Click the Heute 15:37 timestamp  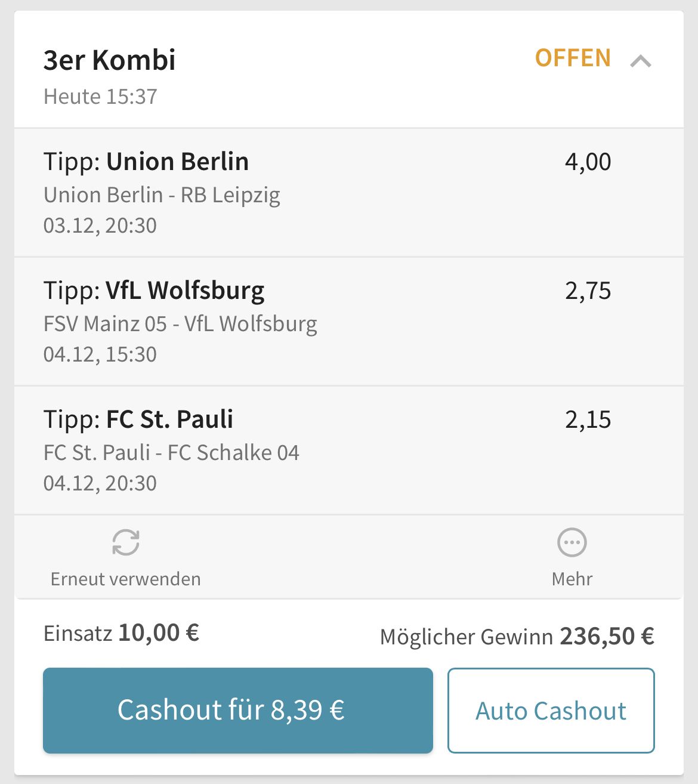tap(100, 97)
